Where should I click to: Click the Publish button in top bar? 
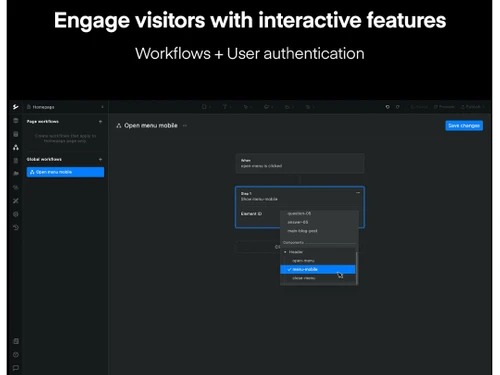pyautogui.click(x=471, y=107)
